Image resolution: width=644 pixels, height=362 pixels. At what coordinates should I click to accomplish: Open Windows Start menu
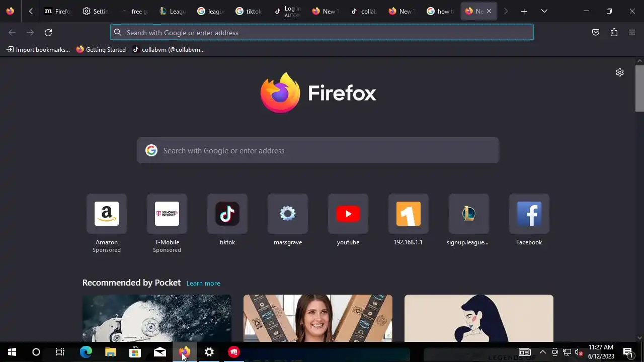12,352
